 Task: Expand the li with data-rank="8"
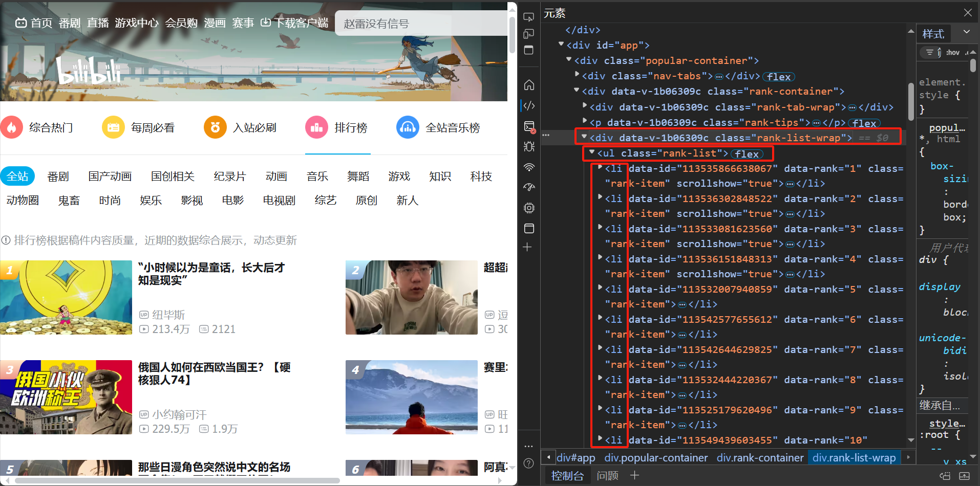(600, 378)
